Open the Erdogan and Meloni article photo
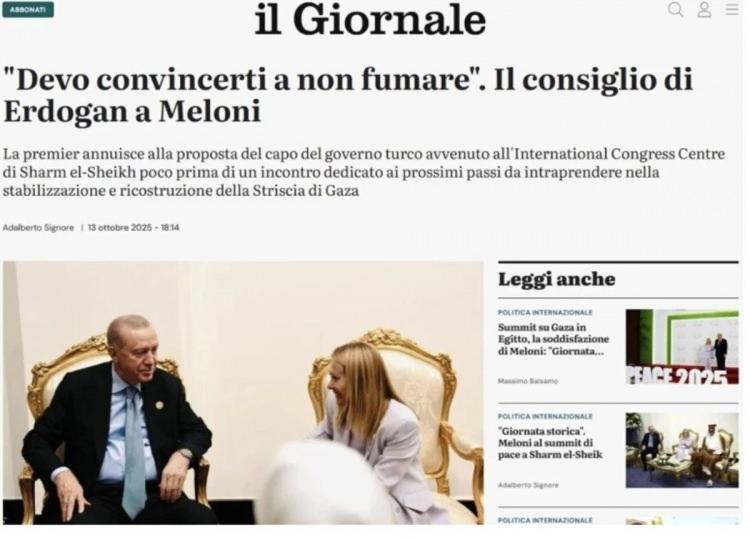Screen dimensions: 750x539 [243, 393]
